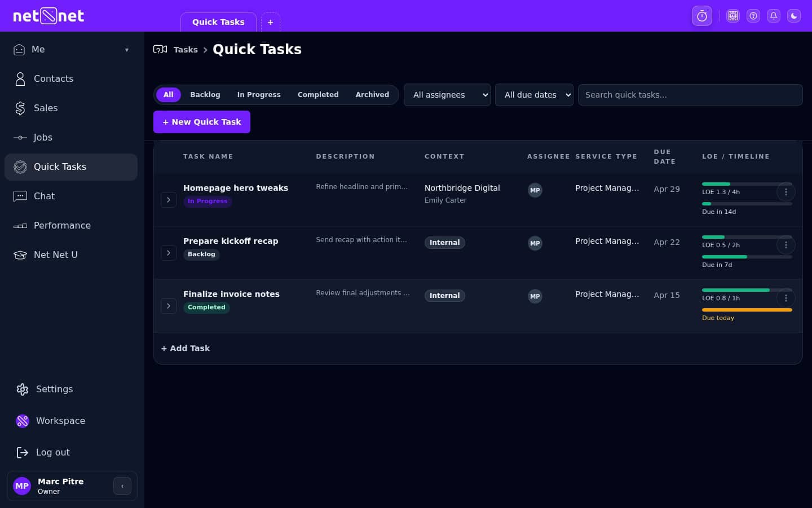Click Add Task at table bottom
This screenshot has height=508, width=812.
pos(186,348)
